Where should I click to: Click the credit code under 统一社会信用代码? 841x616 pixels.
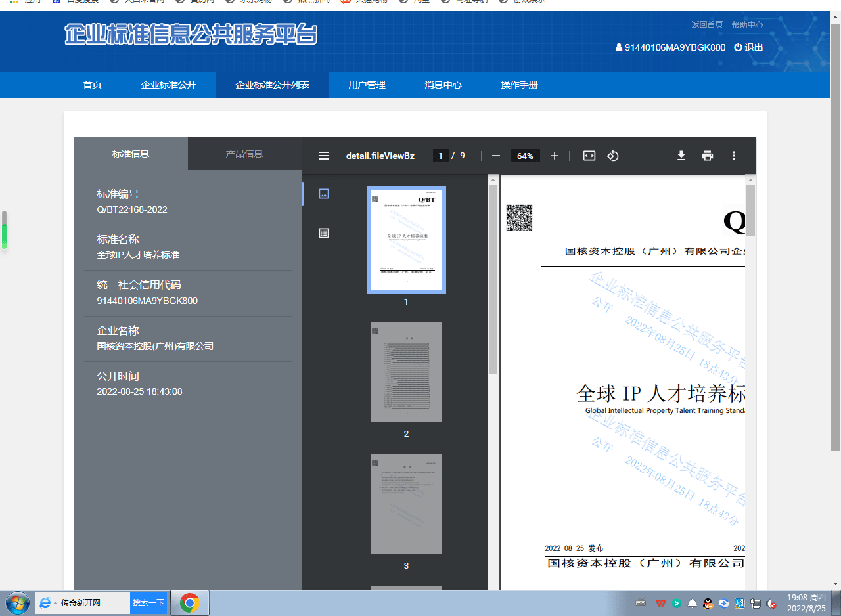pos(147,301)
